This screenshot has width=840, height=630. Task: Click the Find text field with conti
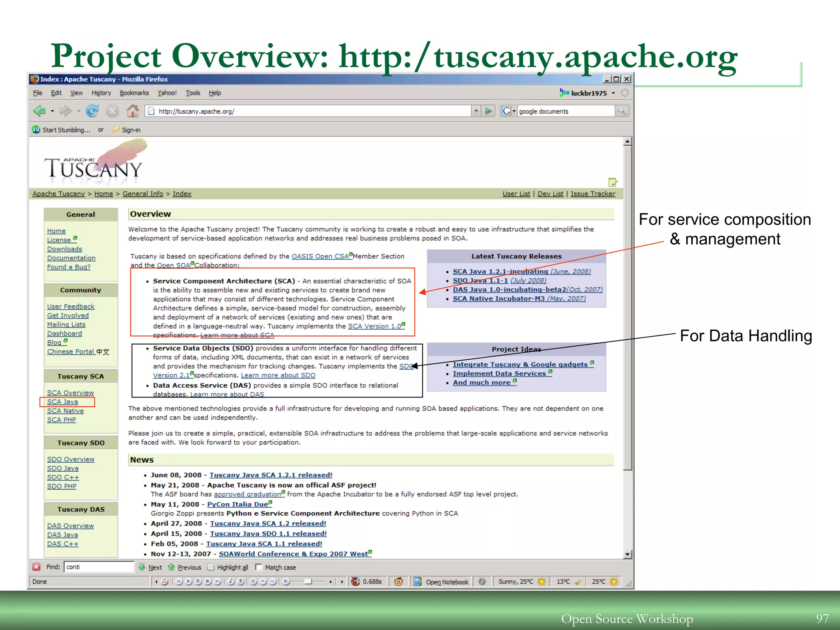(99, 567)
